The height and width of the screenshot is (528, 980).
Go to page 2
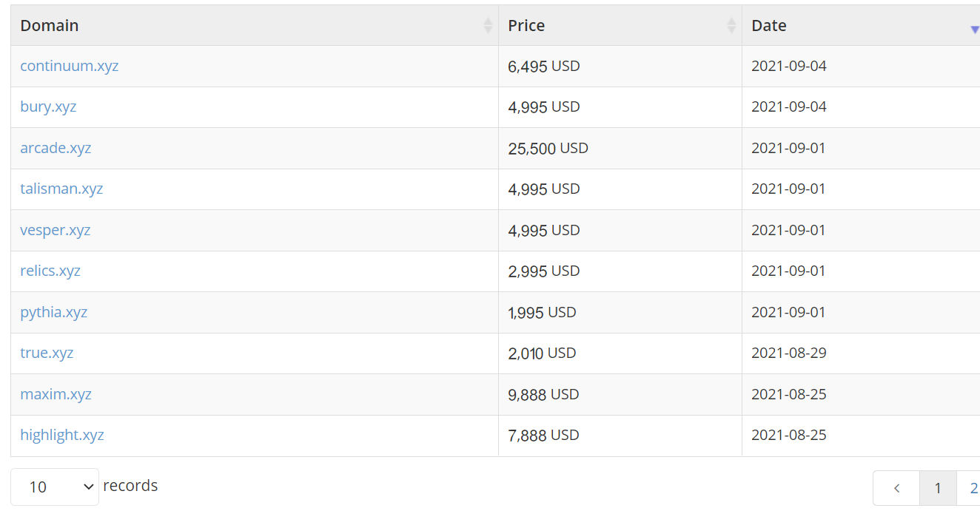coord(973,488)
